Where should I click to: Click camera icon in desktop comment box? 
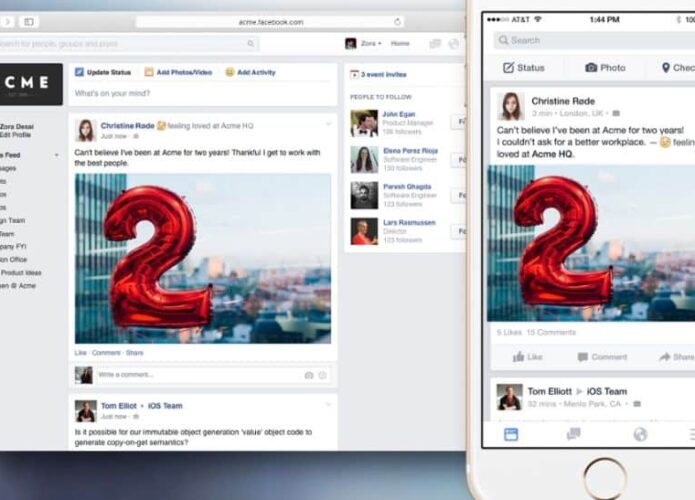click(x=309, y=375)
